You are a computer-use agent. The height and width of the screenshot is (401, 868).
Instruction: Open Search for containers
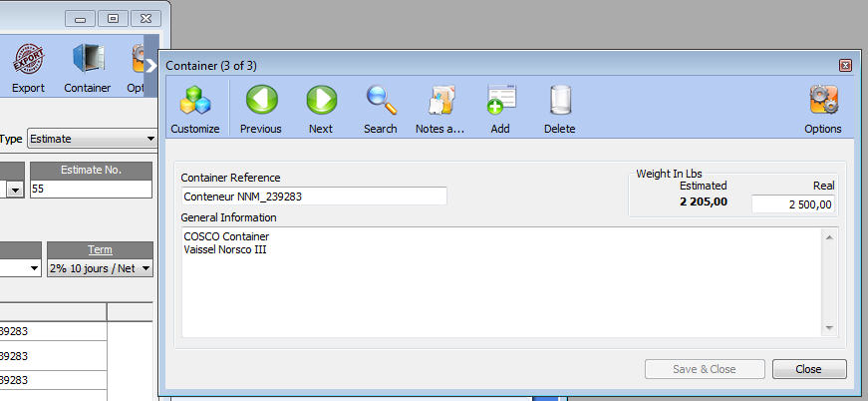380,109
